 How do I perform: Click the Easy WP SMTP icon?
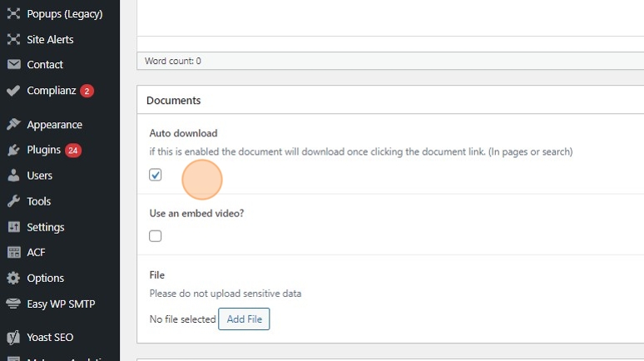click(x=13, y=304)
